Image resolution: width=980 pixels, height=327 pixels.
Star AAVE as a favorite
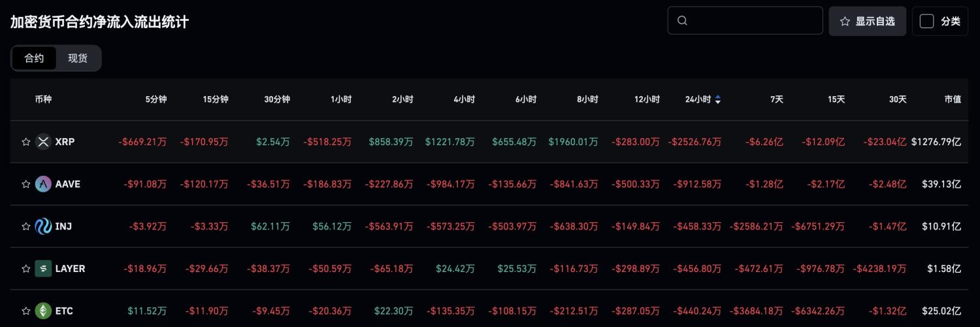26,184
